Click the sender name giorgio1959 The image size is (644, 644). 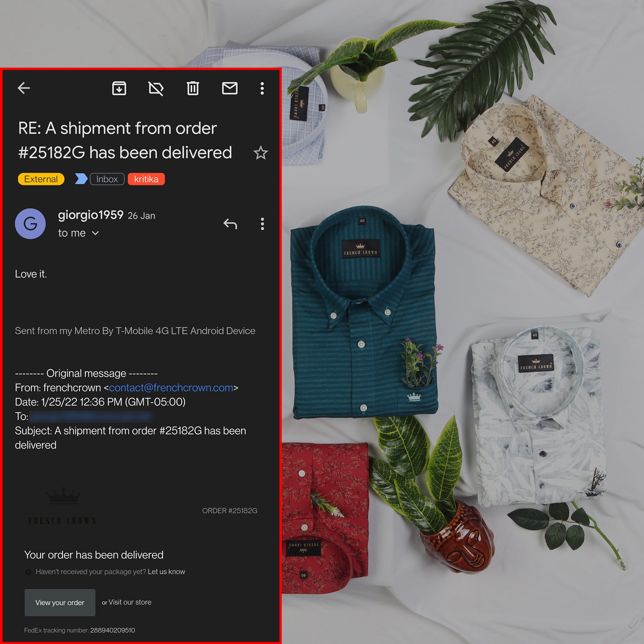(90, 215)
